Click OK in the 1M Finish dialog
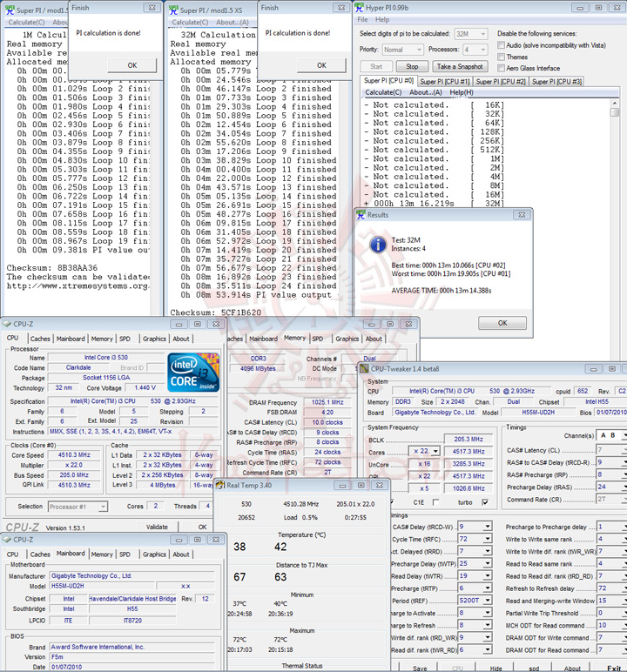 tap(132, 65)
